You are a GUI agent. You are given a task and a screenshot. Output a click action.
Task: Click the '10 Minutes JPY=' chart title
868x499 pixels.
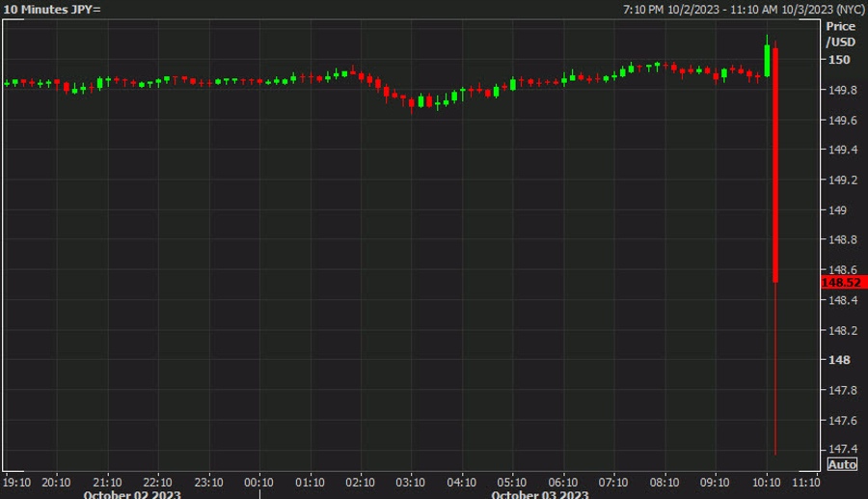[x=52, y=10]
